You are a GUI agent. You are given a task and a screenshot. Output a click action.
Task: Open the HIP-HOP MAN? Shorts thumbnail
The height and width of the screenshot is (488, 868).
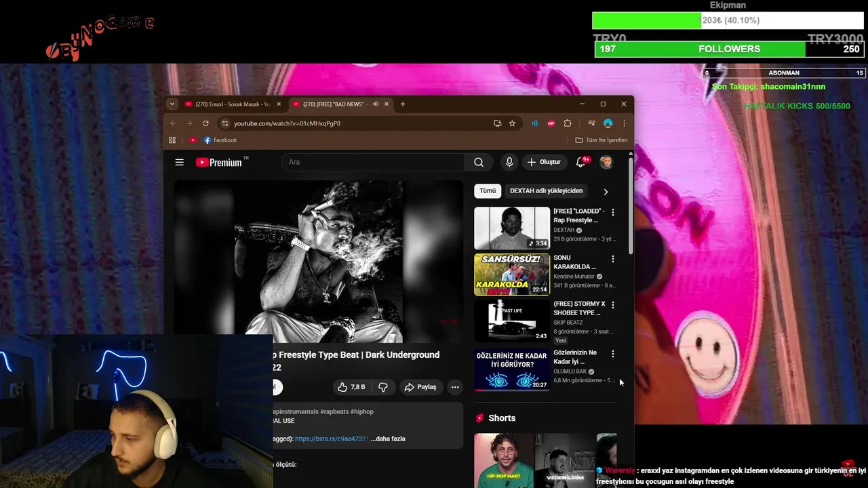[503, 460]
